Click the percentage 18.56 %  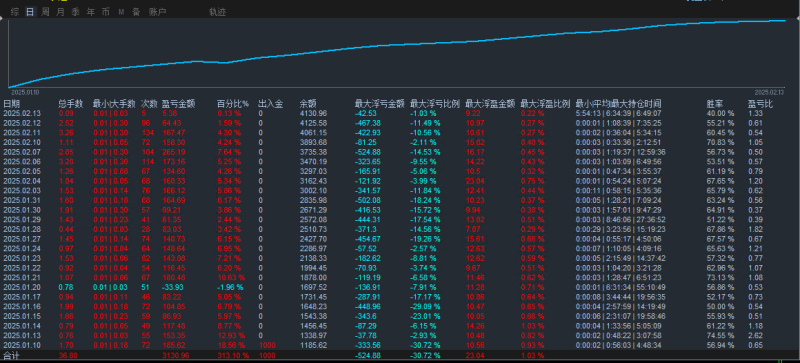click(x=230, y=345)
